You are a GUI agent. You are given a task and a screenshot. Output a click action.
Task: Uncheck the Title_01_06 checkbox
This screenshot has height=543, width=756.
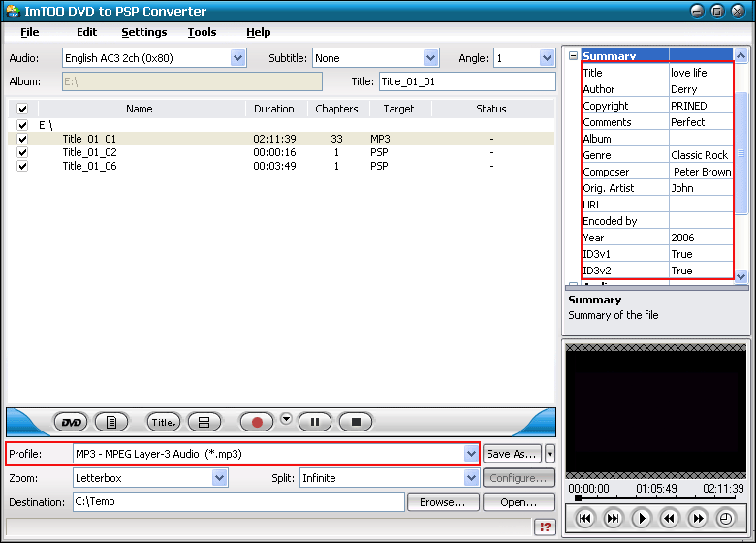[x=22, y=166]
